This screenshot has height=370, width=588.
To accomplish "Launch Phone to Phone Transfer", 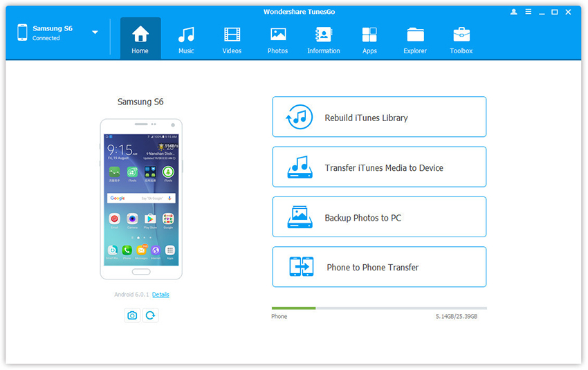I will 379,267.
